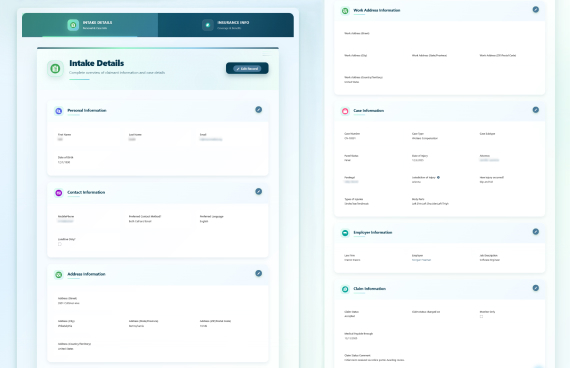Click the Edit Record button
The image size is (570, 368).
click(x=247, y=68)
